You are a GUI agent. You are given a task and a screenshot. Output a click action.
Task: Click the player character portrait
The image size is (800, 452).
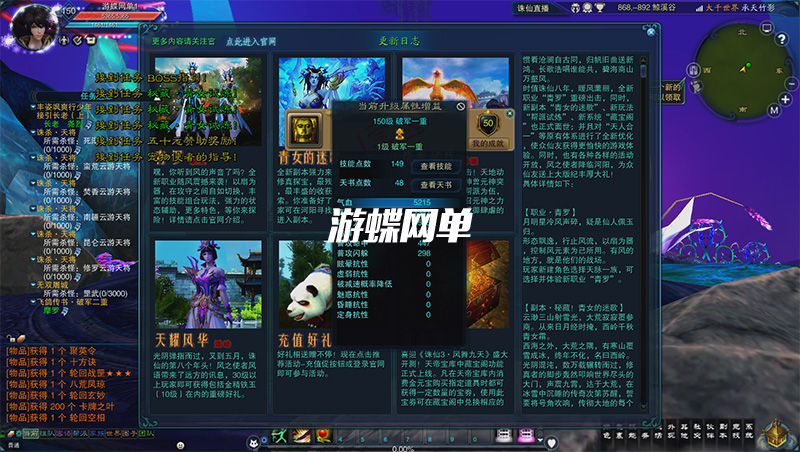click(x=35, y=27)
